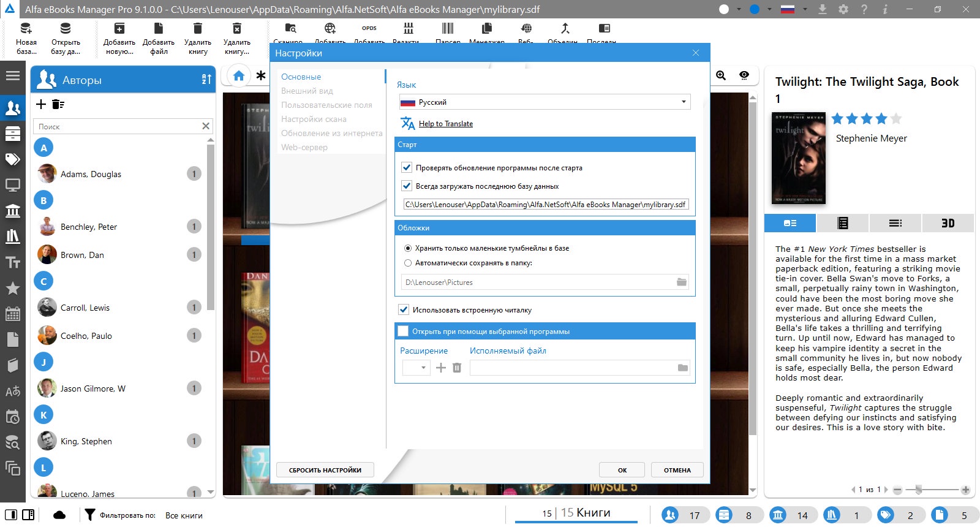Open Web-сервер settings section

tap(304, 147)
